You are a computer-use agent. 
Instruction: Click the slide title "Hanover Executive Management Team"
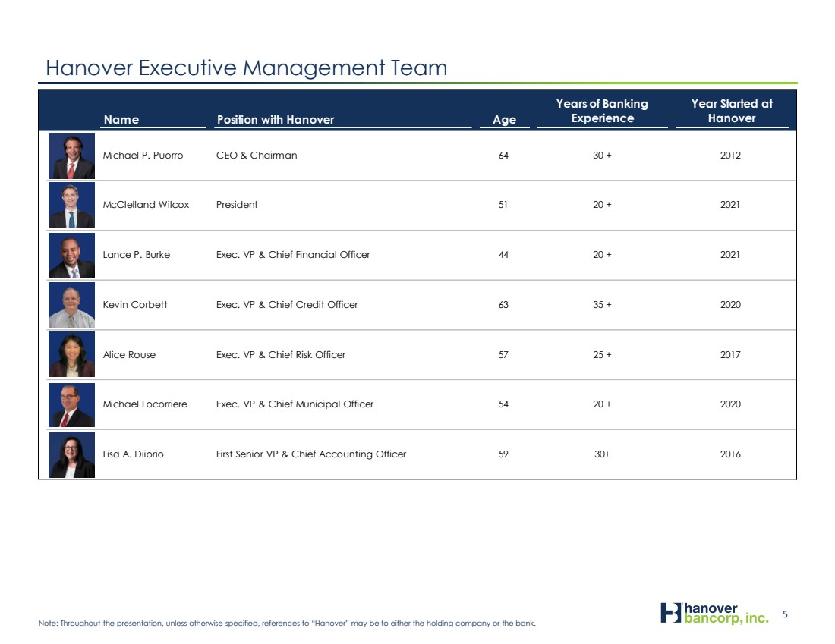click(247, 68)
